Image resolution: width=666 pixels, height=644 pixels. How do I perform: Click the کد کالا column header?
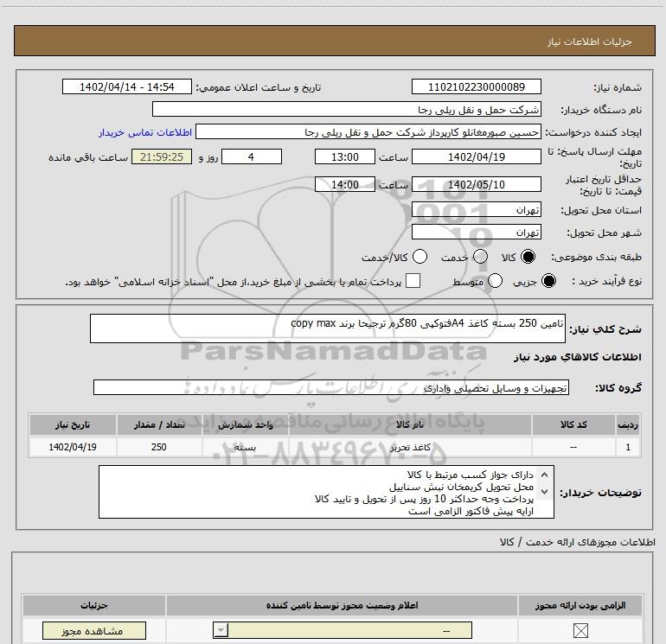573,424
